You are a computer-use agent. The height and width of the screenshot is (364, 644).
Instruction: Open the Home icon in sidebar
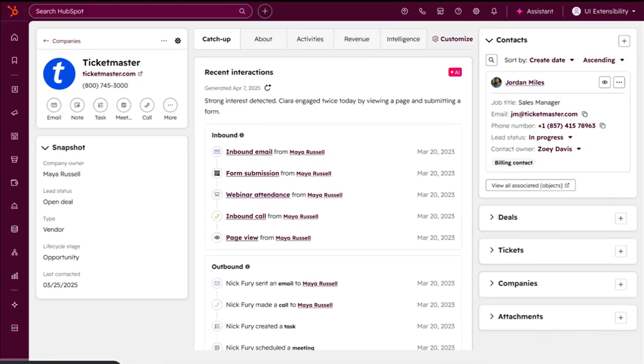(x=15, y=37)
